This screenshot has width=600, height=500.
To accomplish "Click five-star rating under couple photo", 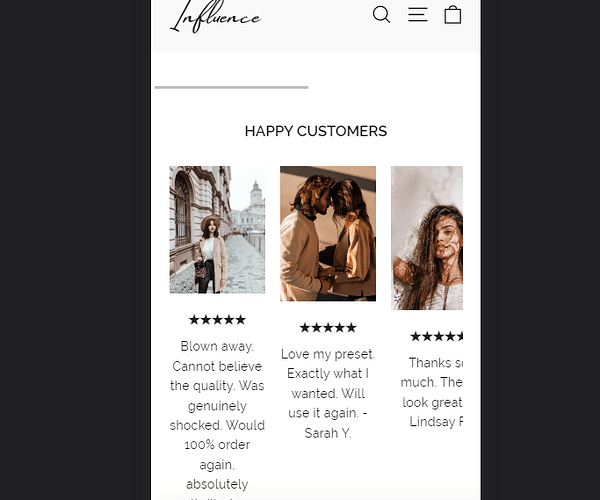I will click(328, 327).
